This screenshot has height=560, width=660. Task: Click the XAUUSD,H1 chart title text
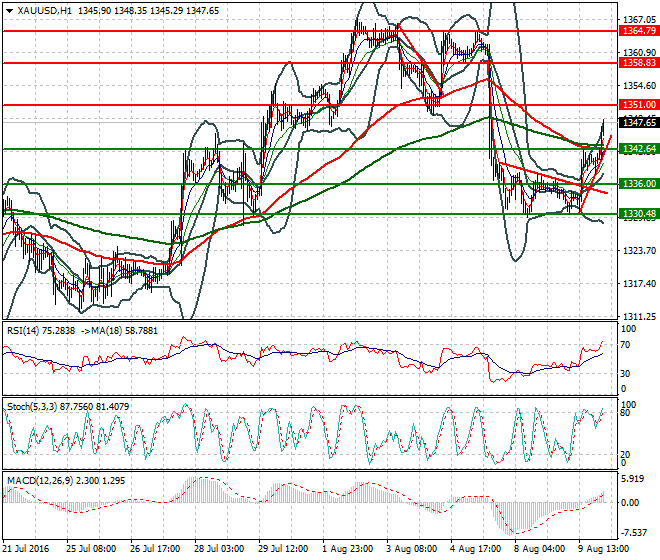[45, 11]
